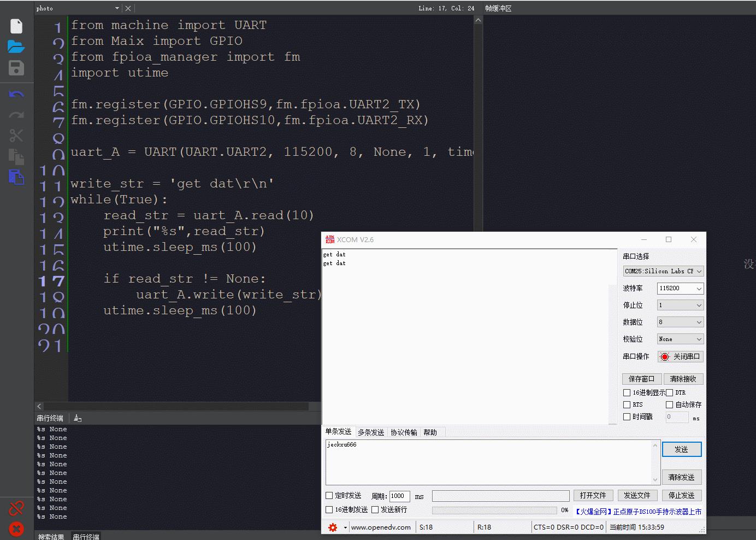756x540 pixels.
Task: Switch to the 协议传输 tab
Action: point(404,432)
